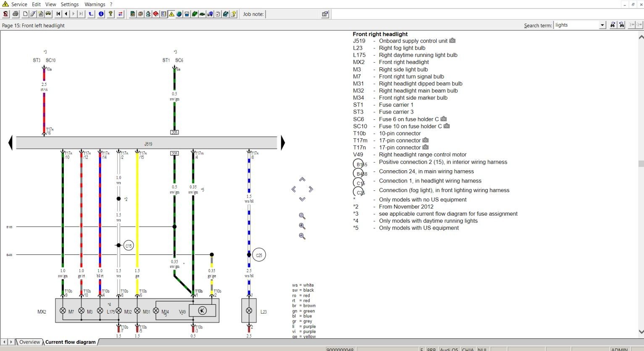
Task: Open the Search term dropdown list
Action: pyautogui.click(x=602, y=25)
